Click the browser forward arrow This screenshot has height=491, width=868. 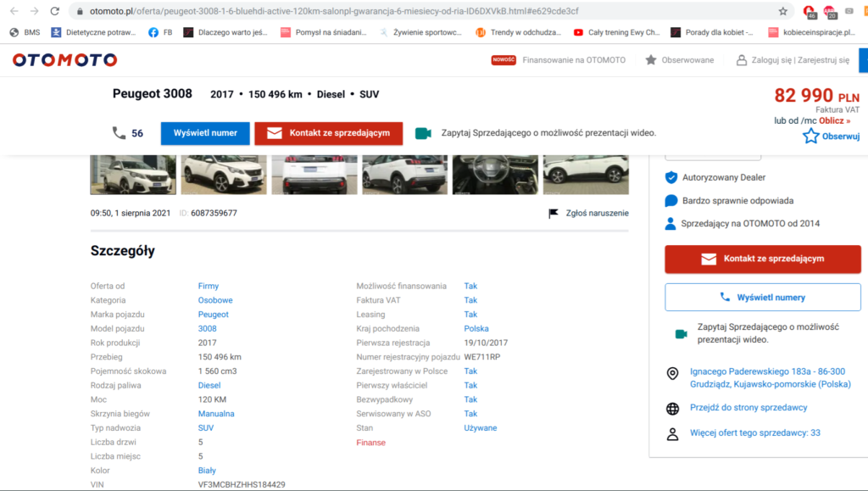click(x=34, y=11)
